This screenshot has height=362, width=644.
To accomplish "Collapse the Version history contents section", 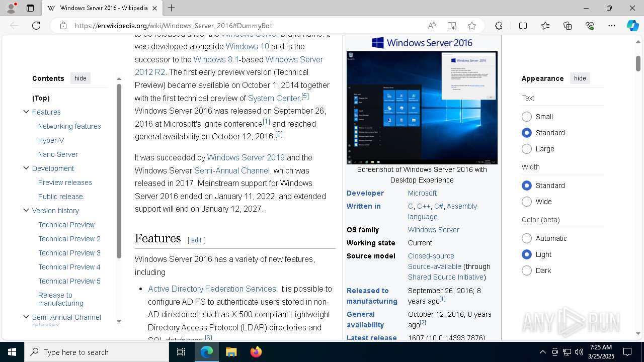I will 26,210.
